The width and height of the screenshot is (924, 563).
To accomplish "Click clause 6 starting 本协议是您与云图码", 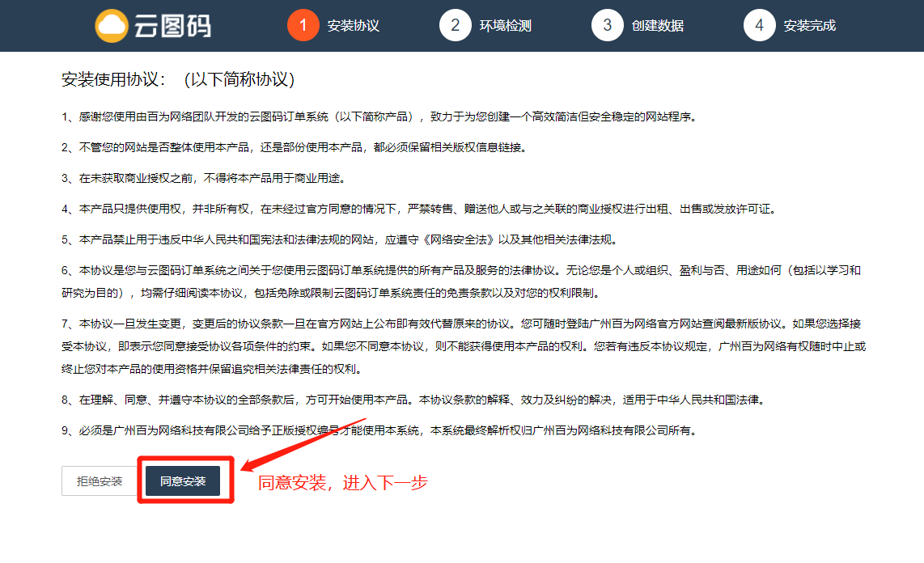I will (x=461, y=281).
